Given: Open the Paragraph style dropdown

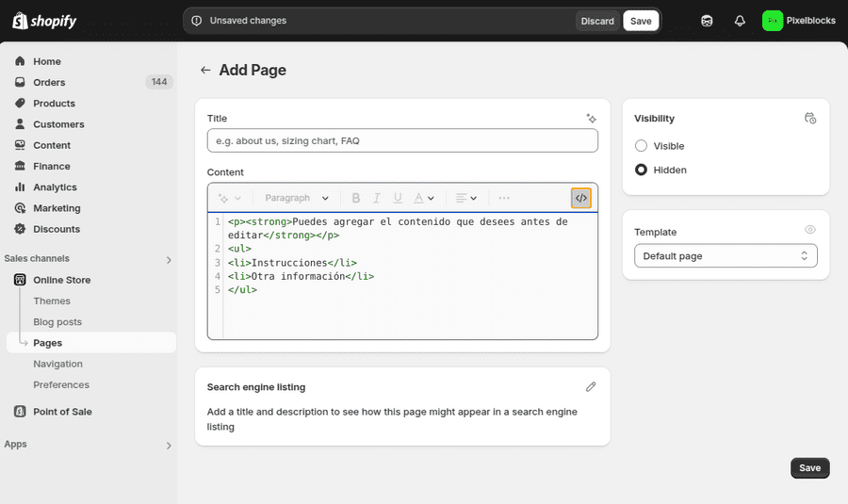Looking at the screenshot, I should click(297, 198).
